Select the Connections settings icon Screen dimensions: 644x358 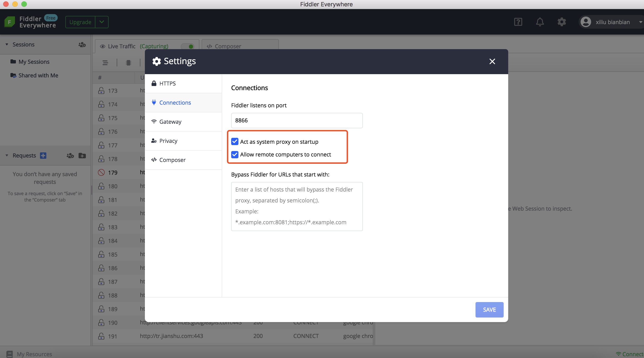click(x=154, y=102)
